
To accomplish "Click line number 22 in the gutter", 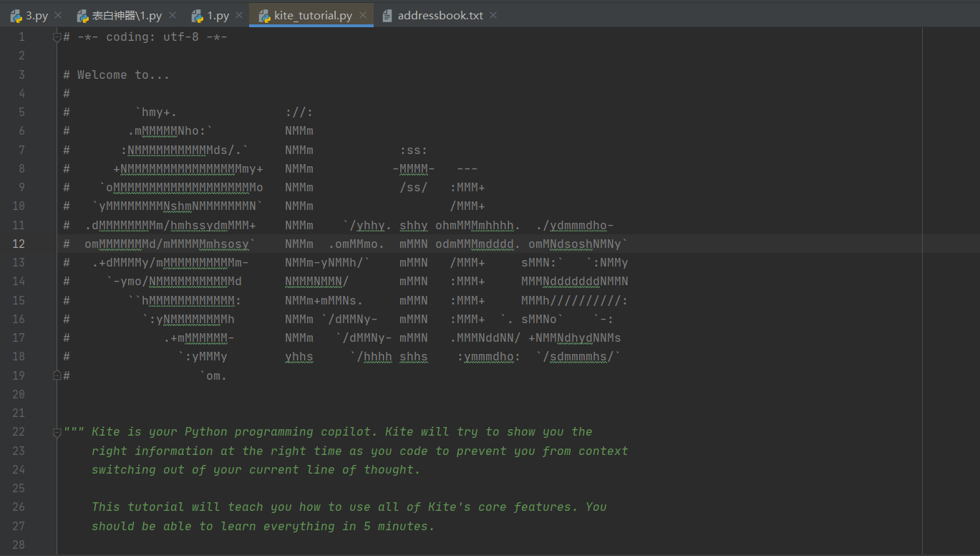I will [19, 431].
